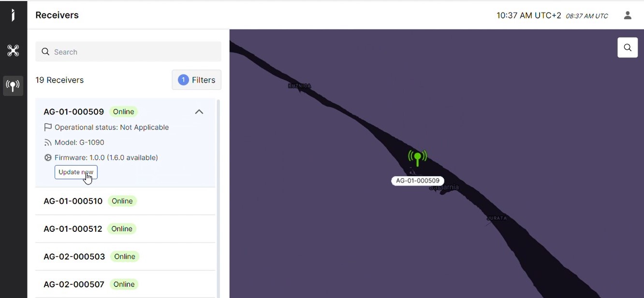Click the firmware gear icon

coord(48,157)
